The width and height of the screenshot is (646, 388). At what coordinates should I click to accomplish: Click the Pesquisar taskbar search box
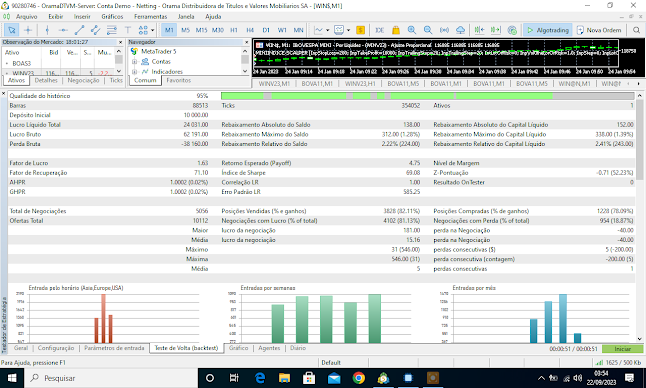click(x=110, y=378)
